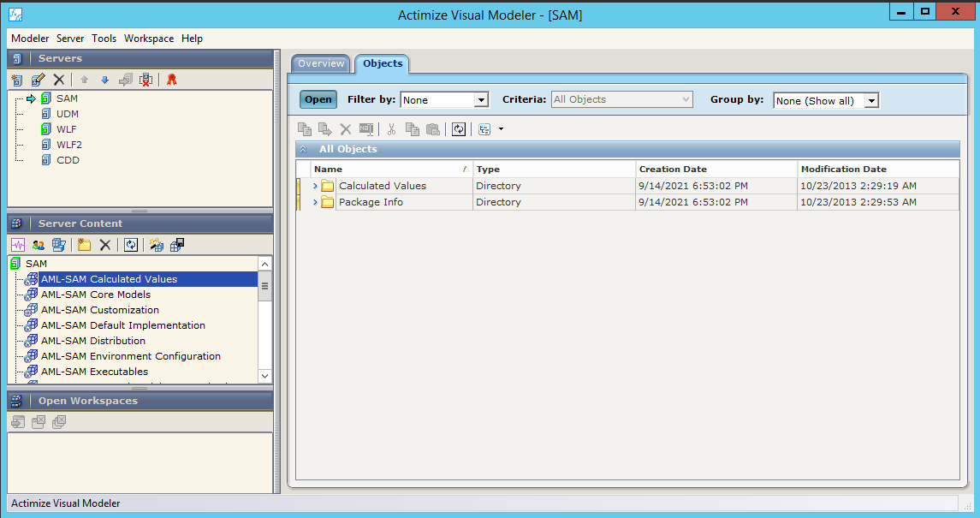Click the copy icon in Objects toolbar
The image size is (980, 518).
[x=412, y=129]
